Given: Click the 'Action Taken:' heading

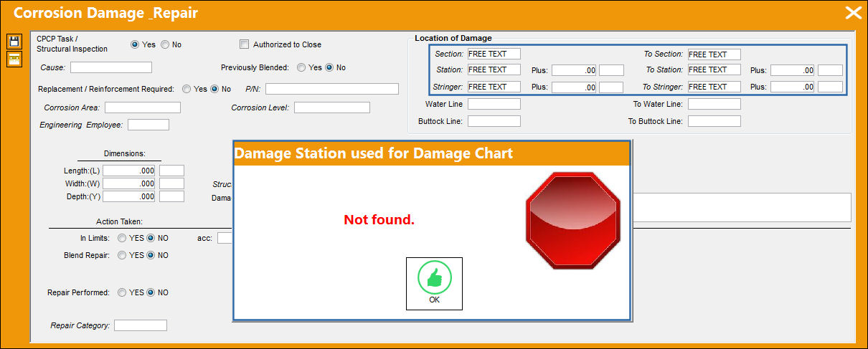Looking at the screenshot, I should 119,221.
